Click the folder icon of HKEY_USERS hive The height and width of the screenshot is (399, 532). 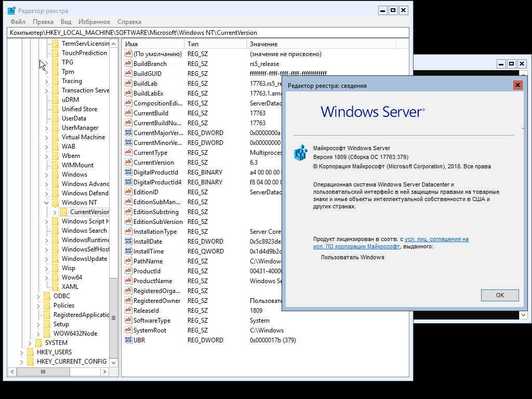click(31, 352)
